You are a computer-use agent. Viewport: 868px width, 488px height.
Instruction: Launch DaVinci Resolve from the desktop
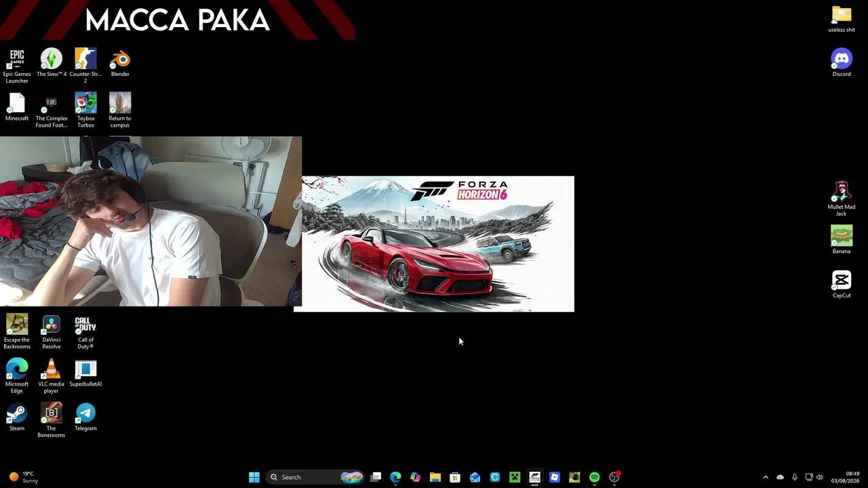pyautogui.click(x=52, y=332)
